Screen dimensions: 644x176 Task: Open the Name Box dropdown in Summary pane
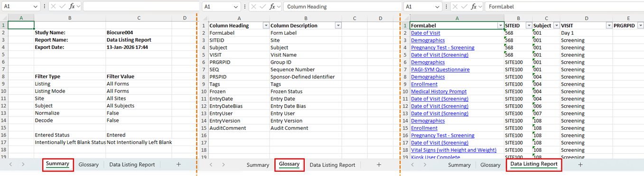[x=36, y=7]
